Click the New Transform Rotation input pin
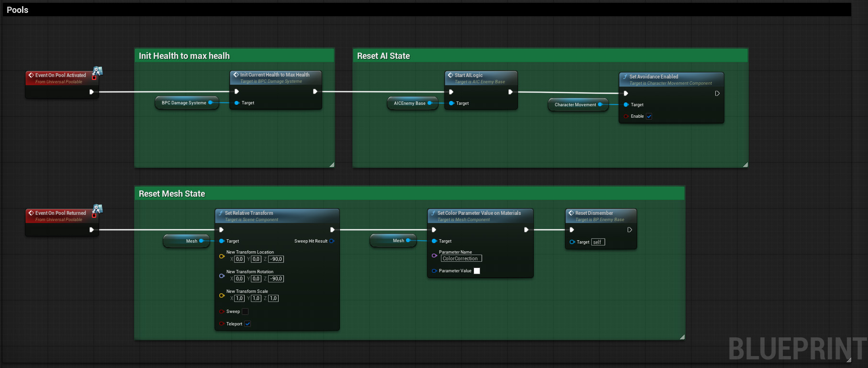This screenshot has height=368, width=868. (x=222, y=276)
